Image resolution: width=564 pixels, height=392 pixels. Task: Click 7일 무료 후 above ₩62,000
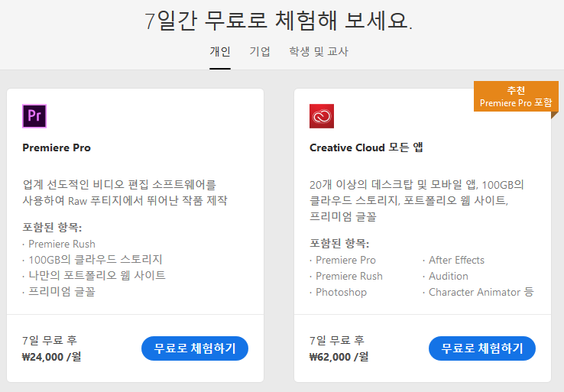(x=337, y=340)
